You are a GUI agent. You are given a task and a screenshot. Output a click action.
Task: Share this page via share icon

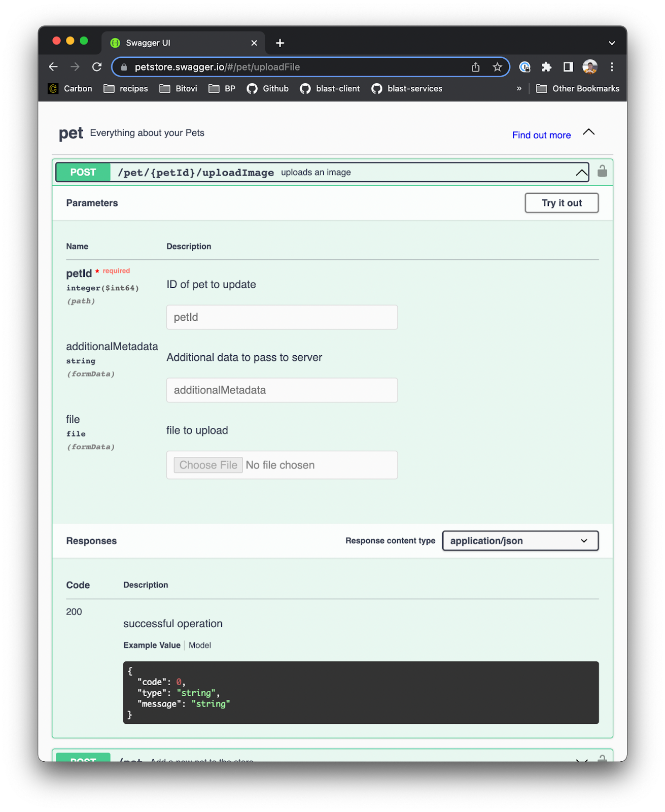(x=475, y=67)
